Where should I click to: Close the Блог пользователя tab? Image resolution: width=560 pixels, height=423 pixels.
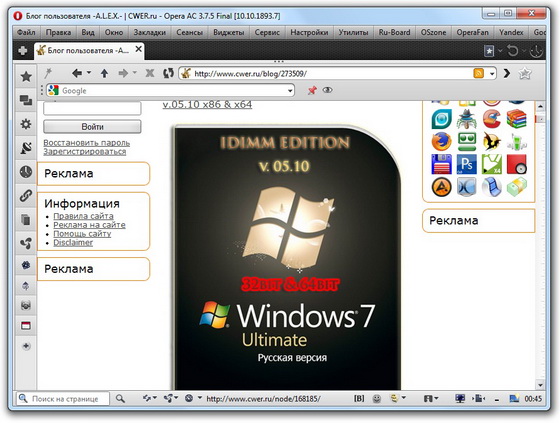point(139,49)
